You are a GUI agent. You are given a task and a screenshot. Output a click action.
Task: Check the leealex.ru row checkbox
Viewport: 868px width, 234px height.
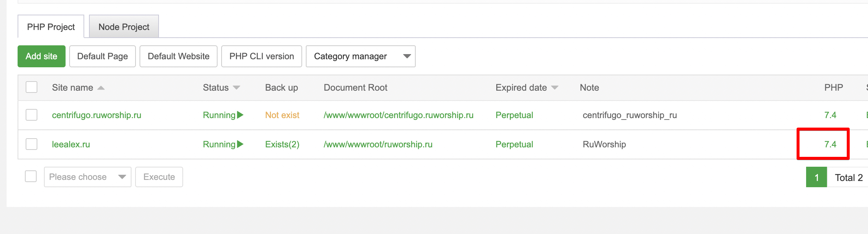[x=31, y=144]
